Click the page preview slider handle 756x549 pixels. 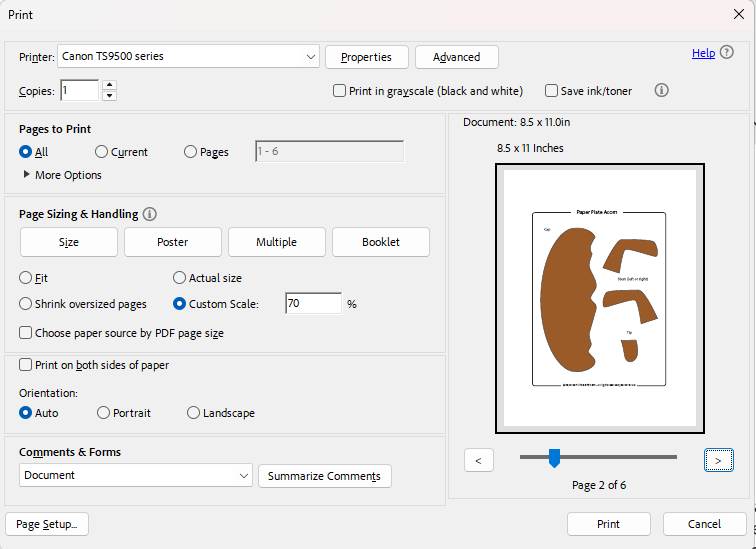[554, 458]
